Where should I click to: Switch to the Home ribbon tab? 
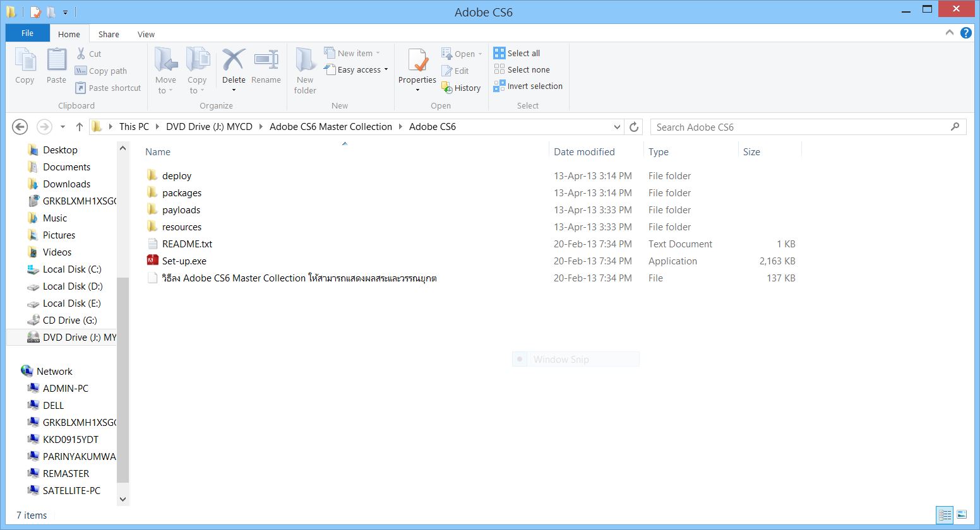pyautogui.click(x=69, y=34)
